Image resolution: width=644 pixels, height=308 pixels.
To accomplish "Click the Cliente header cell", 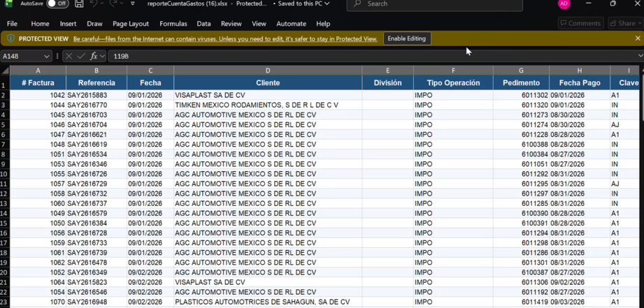I will pyautogui.click(x=268, y=83).
